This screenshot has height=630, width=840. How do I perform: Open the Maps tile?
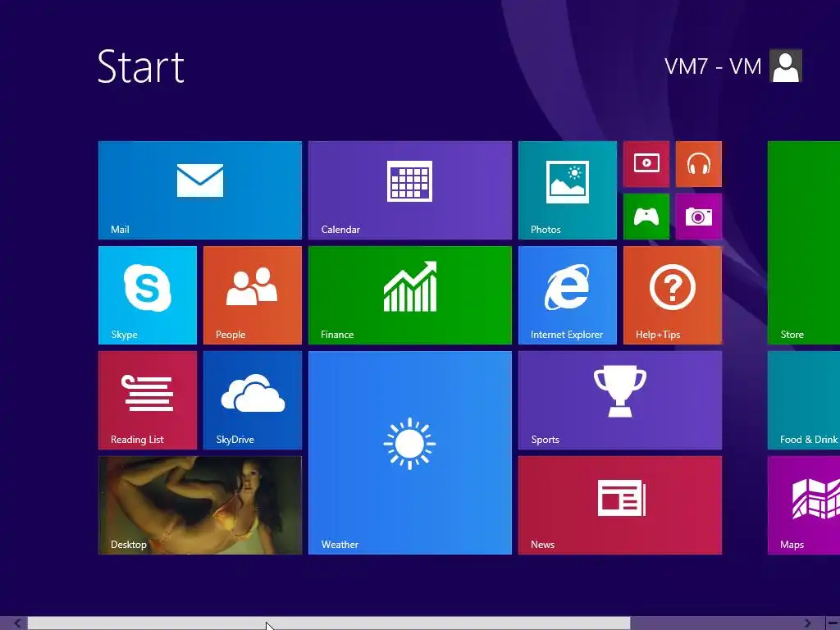pyautogui.click(x=804, y=505)
